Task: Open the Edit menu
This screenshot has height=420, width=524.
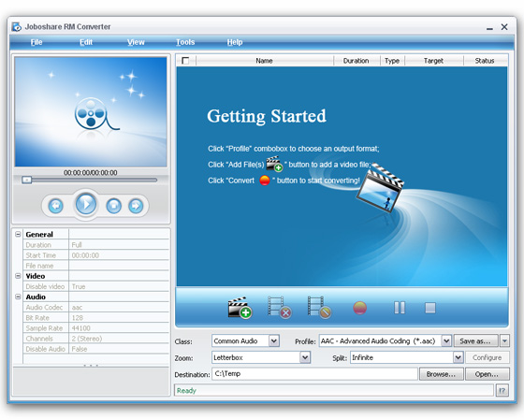Action: tap(86, 42)
